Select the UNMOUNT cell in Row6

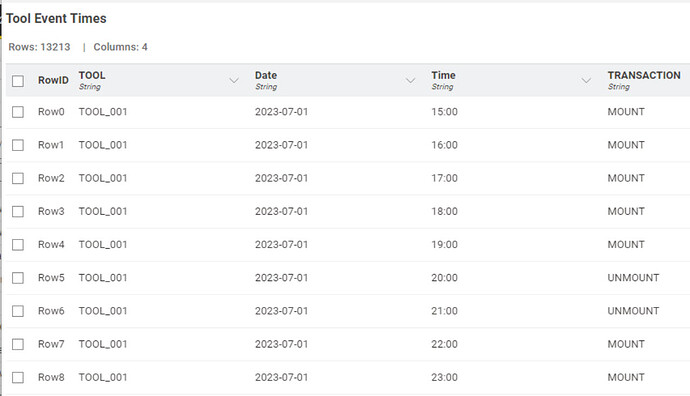633,311
